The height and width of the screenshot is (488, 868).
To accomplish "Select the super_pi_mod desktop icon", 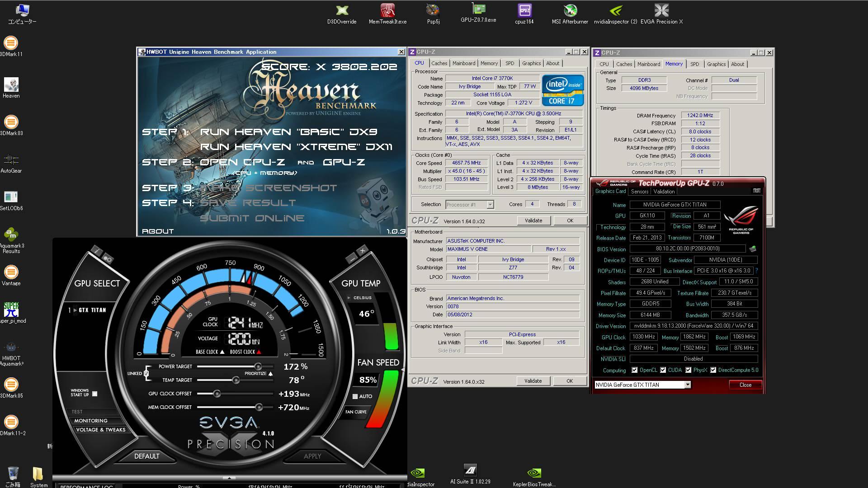I will pos(12,313).
